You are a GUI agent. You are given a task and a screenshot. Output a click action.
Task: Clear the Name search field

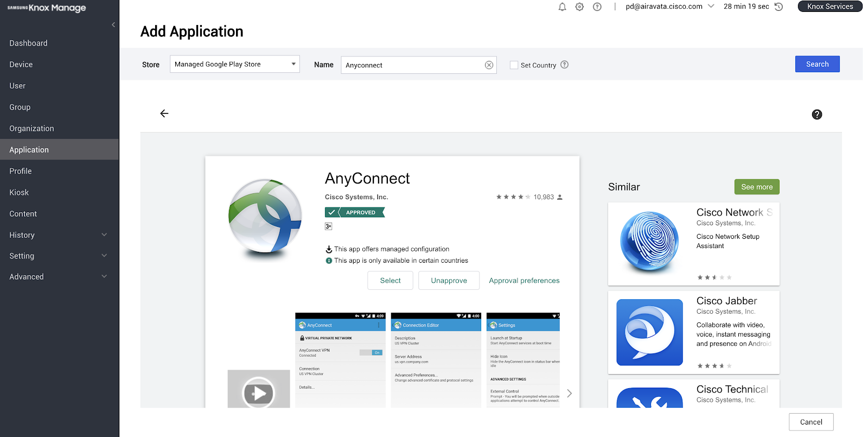(489, 65)
